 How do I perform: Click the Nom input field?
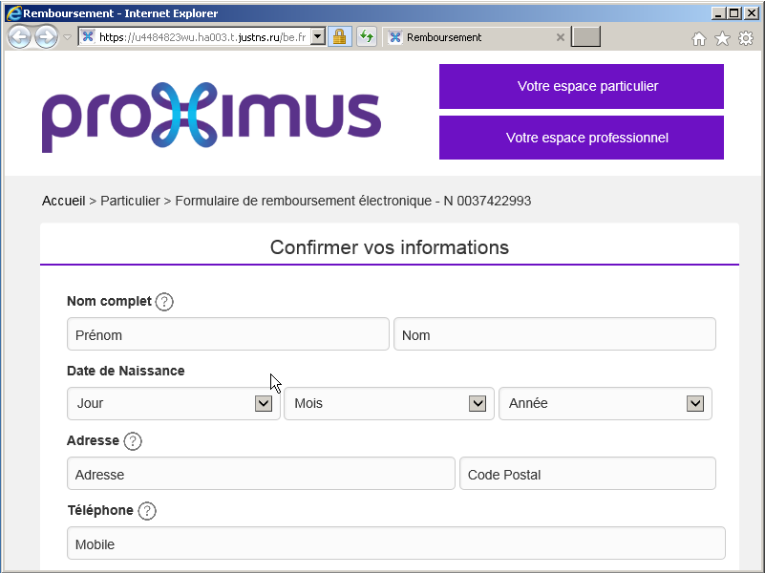point(555,334)
